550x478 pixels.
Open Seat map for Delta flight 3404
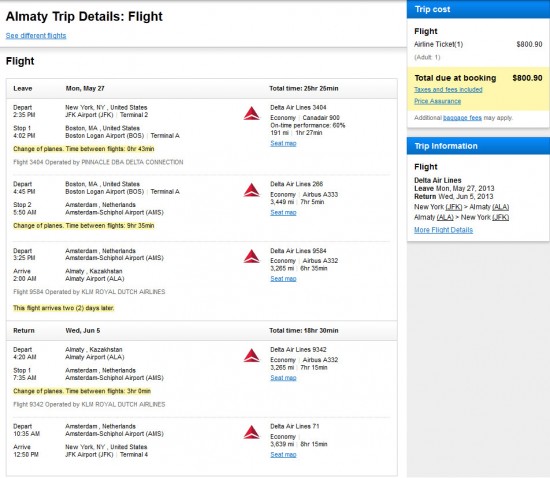click(x=283, y=143)
